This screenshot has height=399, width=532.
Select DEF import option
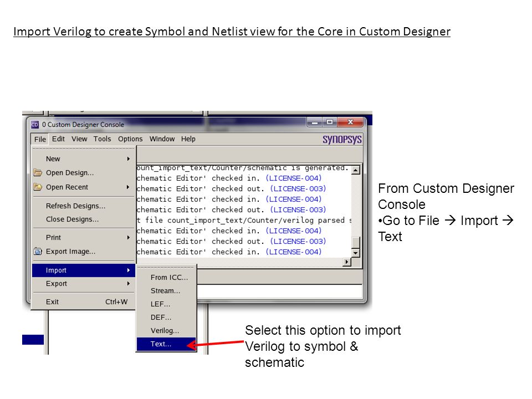tap(166, 317)
